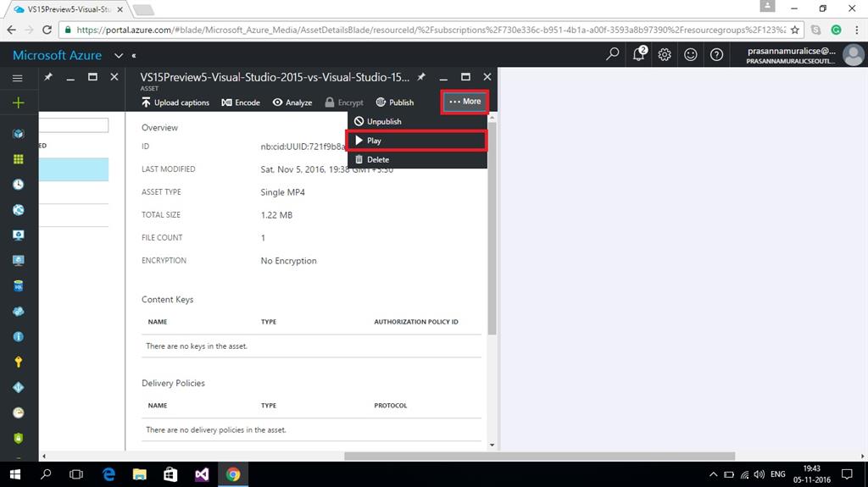Screen dimensions: 868x487
Task: Click the bottom horizontal scrollbar
Action: pos(540,456)
